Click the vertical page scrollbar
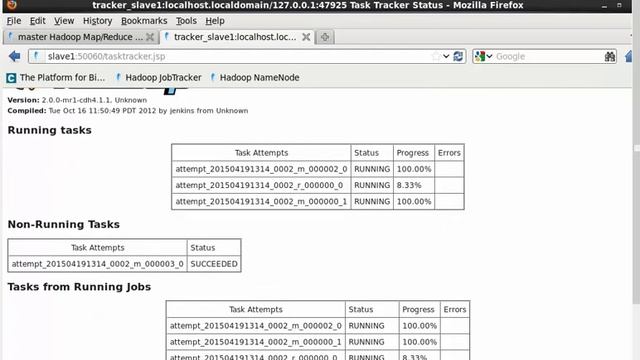 click(x=636, y=196)
